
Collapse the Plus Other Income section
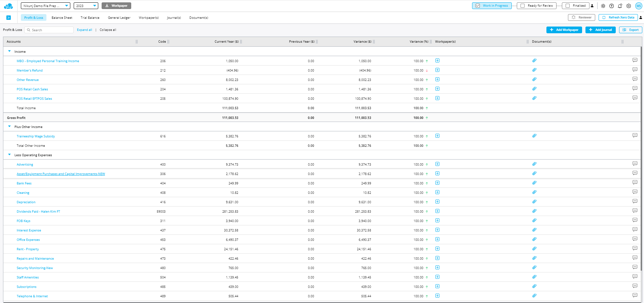(9, 127)
